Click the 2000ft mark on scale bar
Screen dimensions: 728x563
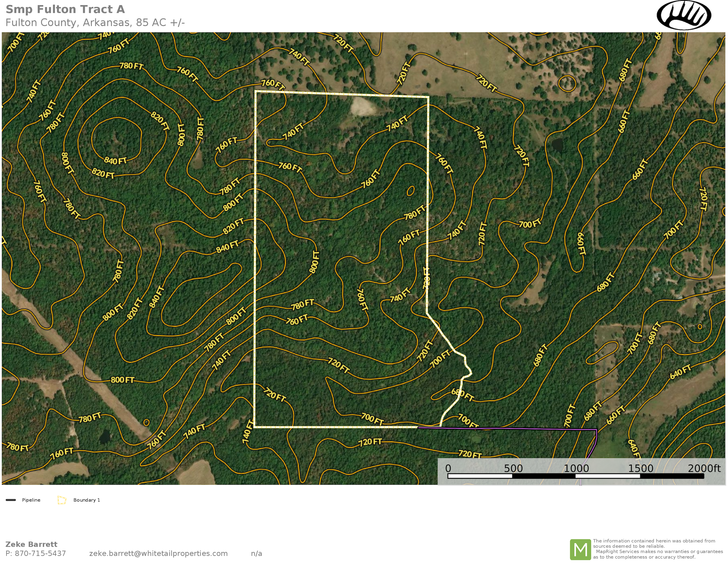click(704, 469)
